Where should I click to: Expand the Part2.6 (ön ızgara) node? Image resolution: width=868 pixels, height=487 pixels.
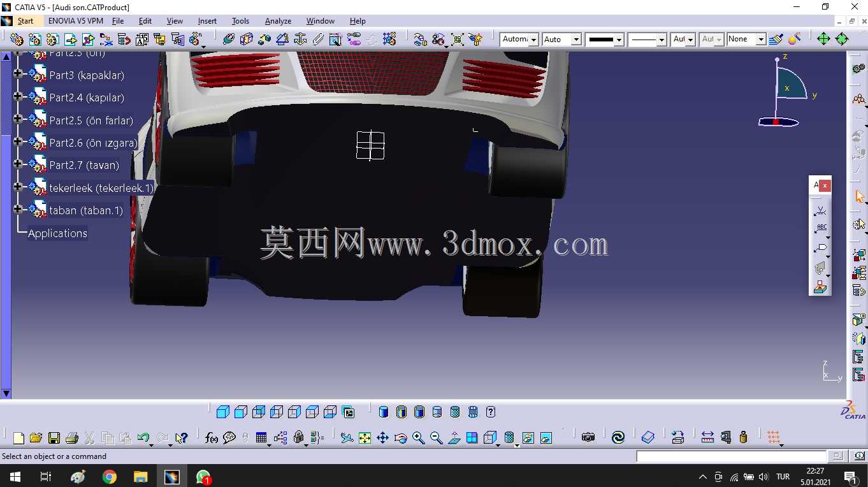click(17, 142)
